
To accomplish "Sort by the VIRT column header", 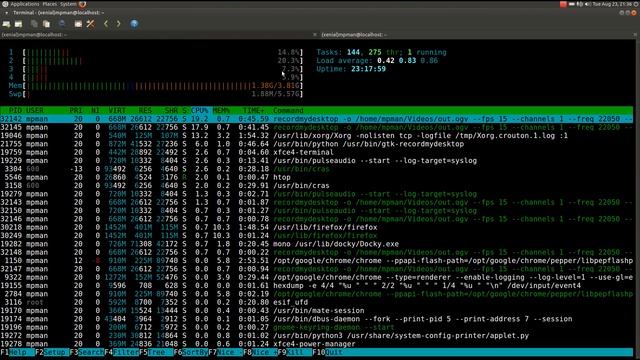I will click(117, 111).
